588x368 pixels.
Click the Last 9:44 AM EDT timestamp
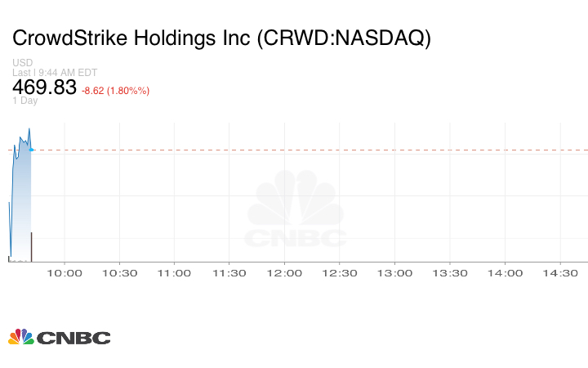[x=56, y=72]
